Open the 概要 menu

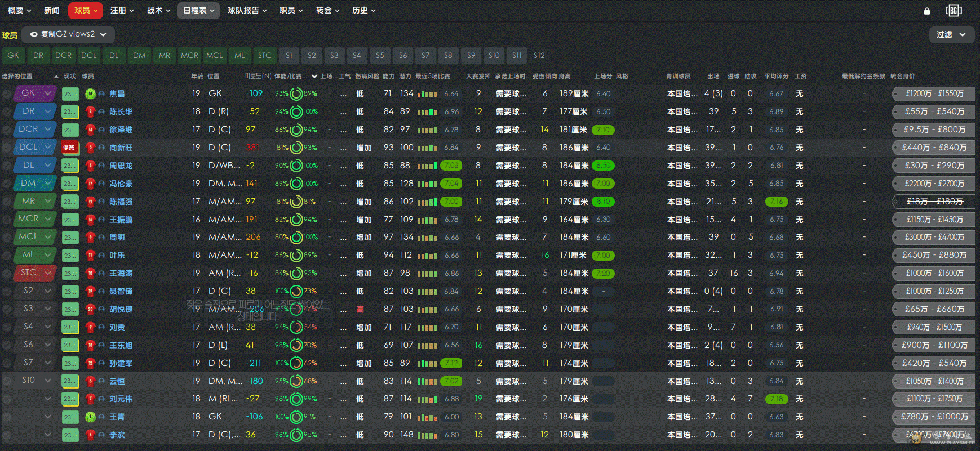pyautogui.click(x=20, y=11)
